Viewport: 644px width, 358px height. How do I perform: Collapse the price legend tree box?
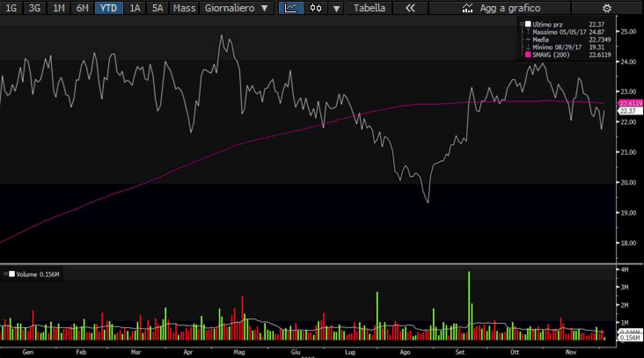pyautogui.click(x=522, y=25)
